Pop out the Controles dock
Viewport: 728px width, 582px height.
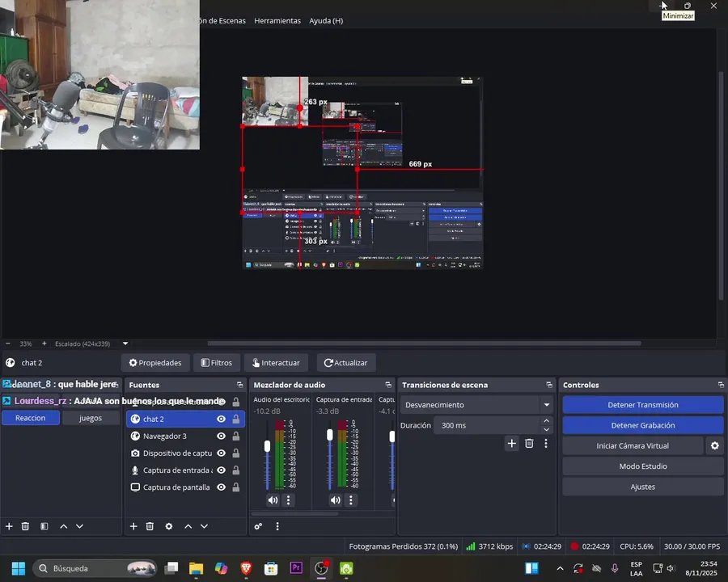pyautogui.click(x=721, y=385)
